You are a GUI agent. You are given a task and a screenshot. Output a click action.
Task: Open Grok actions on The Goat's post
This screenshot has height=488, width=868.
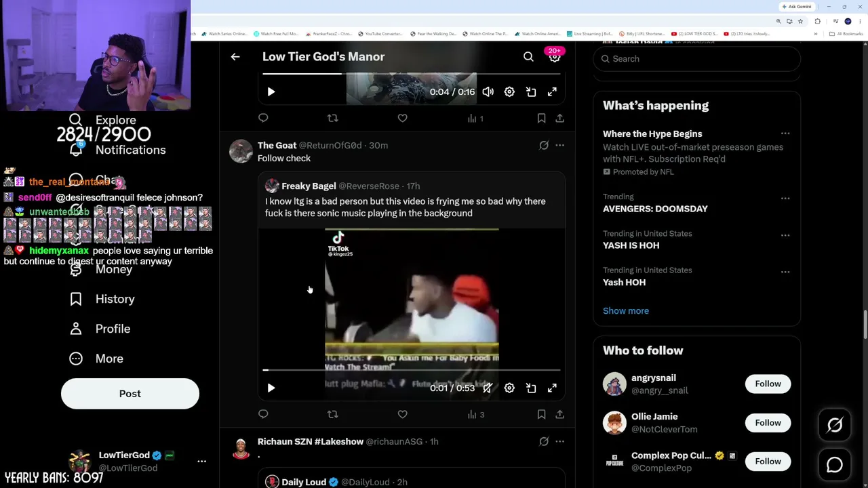tap(544, 145)
